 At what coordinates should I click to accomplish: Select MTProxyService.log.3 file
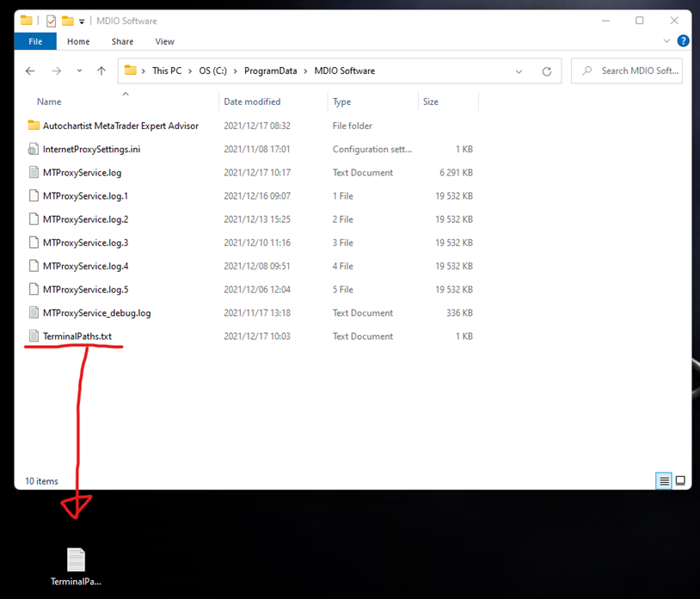coord(85,243)
